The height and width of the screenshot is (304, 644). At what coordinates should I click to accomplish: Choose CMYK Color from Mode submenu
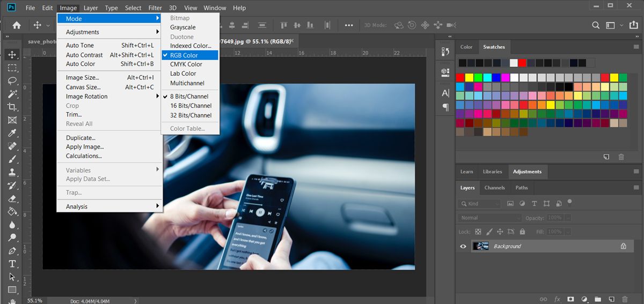186,64
